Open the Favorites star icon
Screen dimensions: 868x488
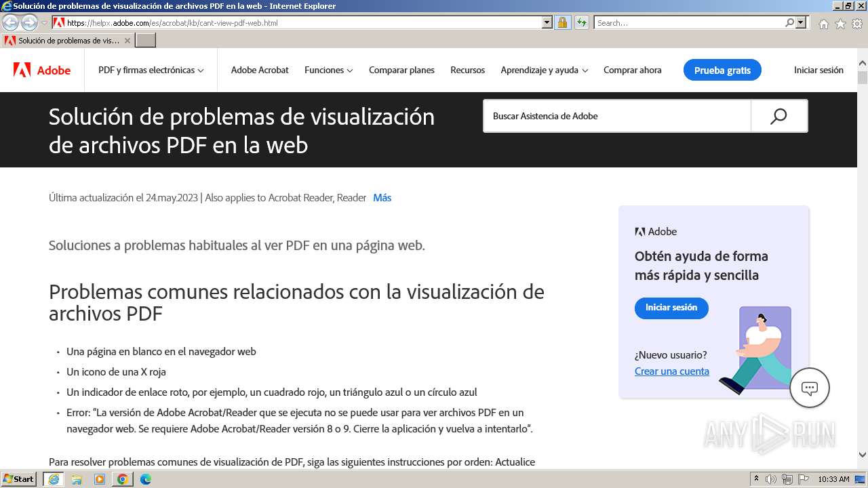[x=840, y=24]
